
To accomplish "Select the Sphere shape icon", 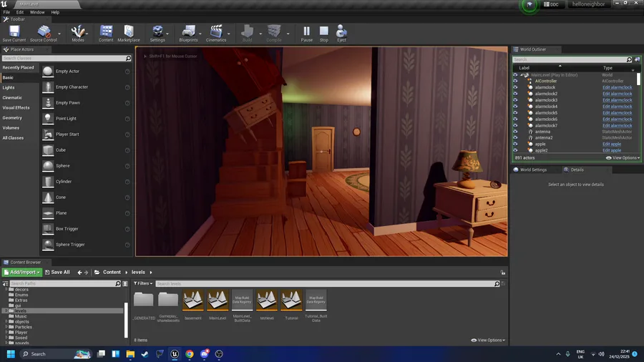I will coord(48,166).
